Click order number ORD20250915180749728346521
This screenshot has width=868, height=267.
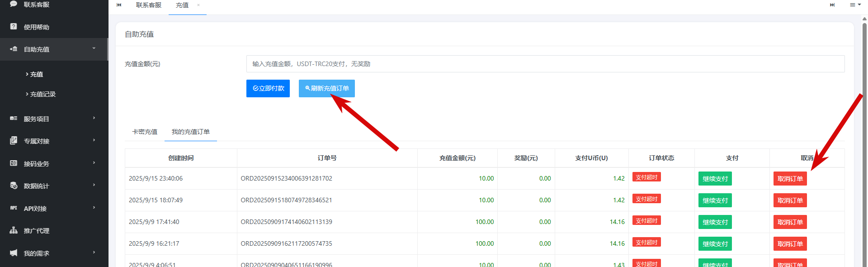tap(286, 200)
